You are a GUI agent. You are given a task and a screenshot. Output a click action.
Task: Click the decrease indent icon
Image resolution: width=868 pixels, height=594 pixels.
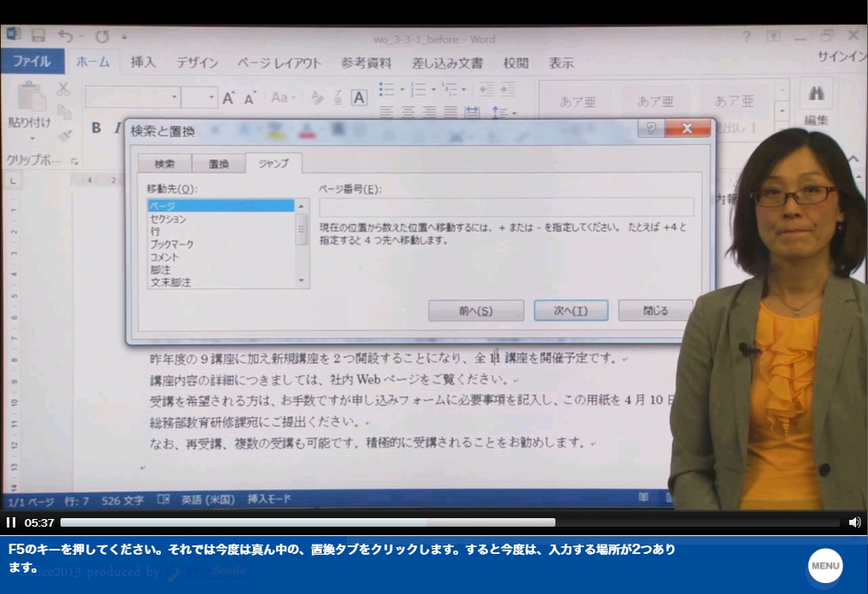point(486,89)
